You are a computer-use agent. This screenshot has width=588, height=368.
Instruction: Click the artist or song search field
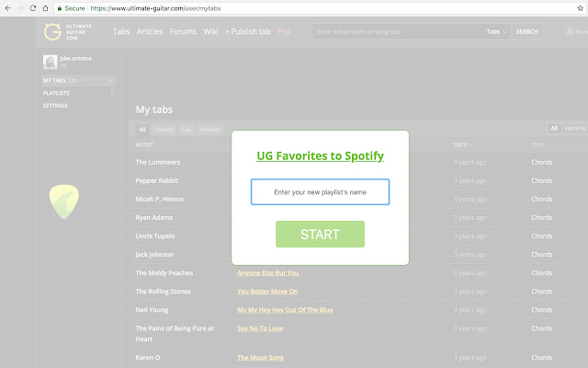coord(398,32)
